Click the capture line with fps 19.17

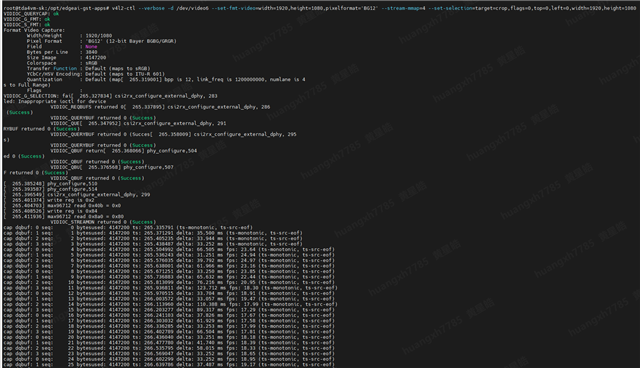coord(169,364)
